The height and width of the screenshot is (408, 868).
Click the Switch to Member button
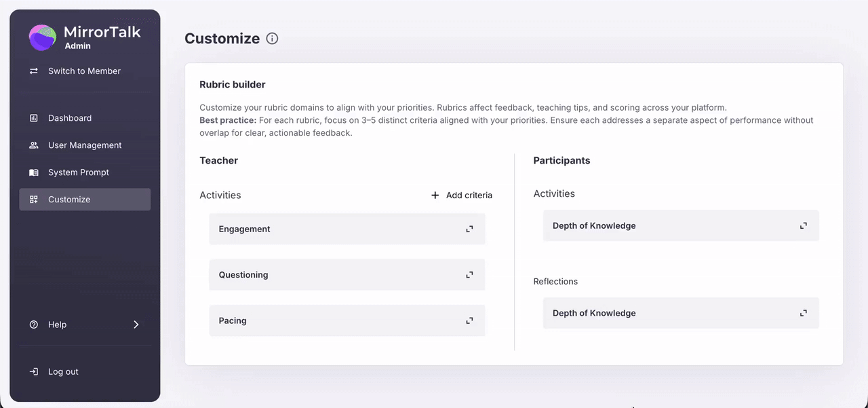(84, 71)
